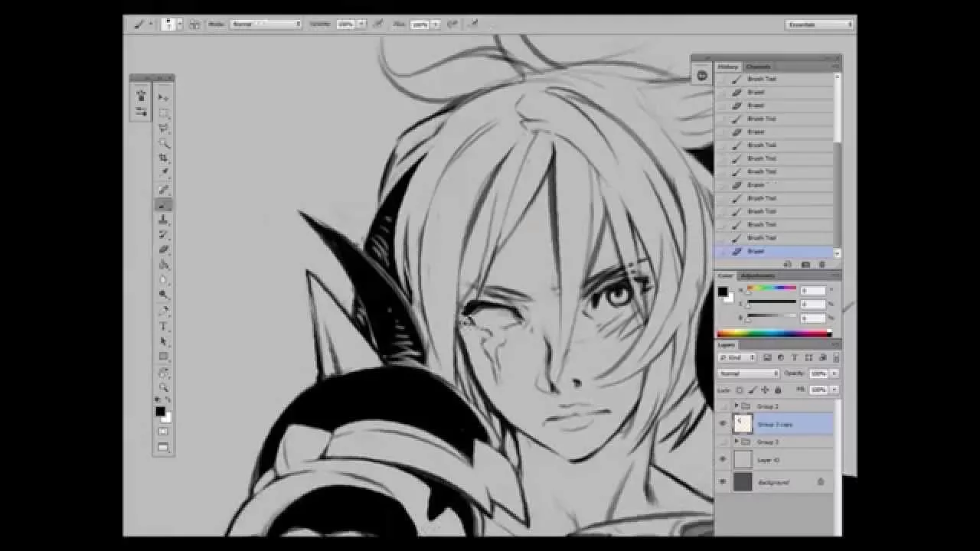Click the Group 3 copy layer thumbnail
Viewport: 980px width, 551px height.
pyautogui.click(x=743, y=423)
